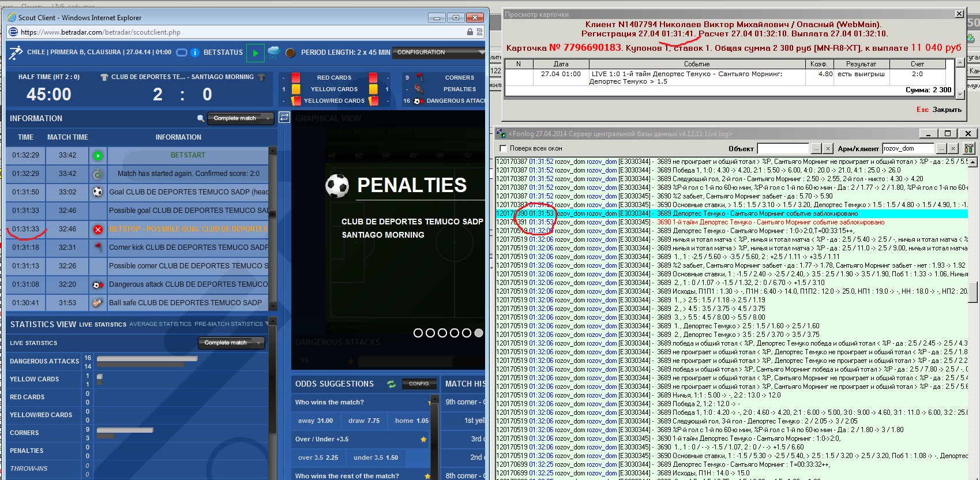Select the 'Match has started again' event
The image size is (980, 480).
[189, 174]
